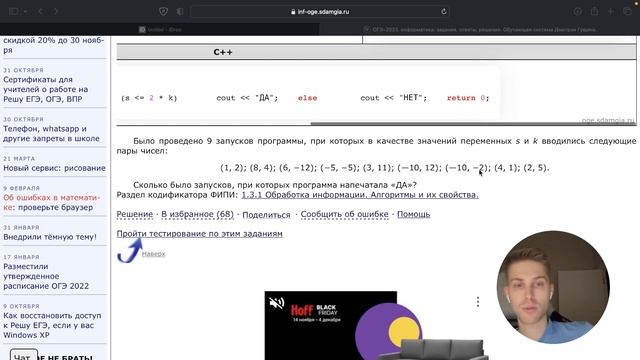The width and height of the screenshot is (640, 360).
Task: Click 'return 0;' in the code block
Action: coord(468,98)
